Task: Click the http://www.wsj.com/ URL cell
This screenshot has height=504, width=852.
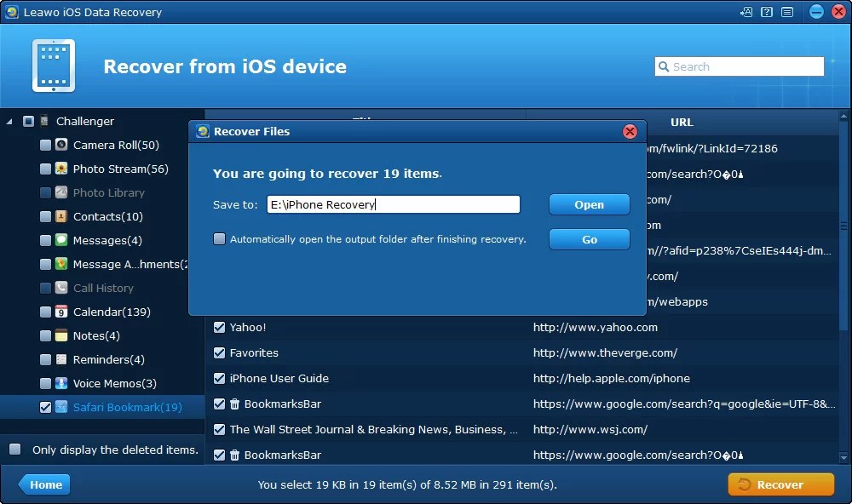Action: pos(590,429)
